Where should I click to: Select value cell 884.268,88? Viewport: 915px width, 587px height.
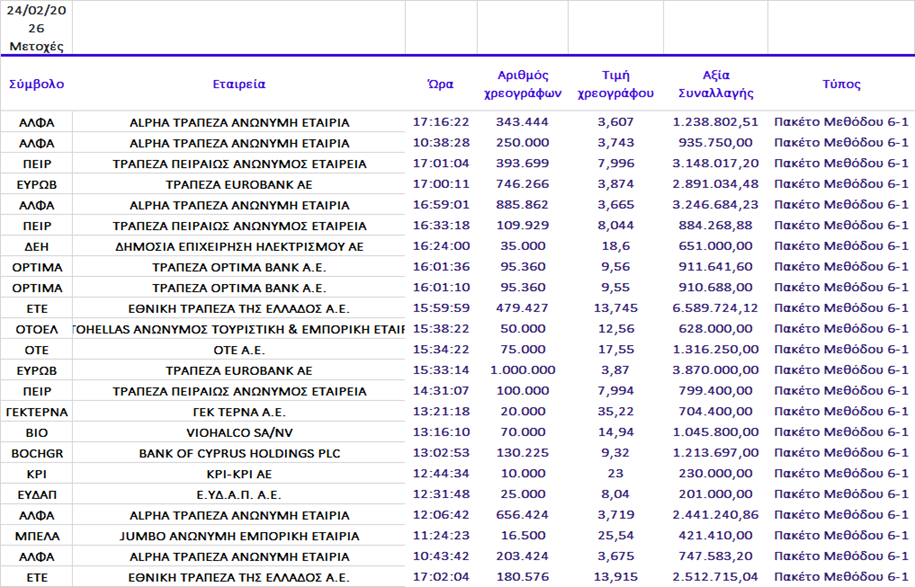tap(715, 225)
